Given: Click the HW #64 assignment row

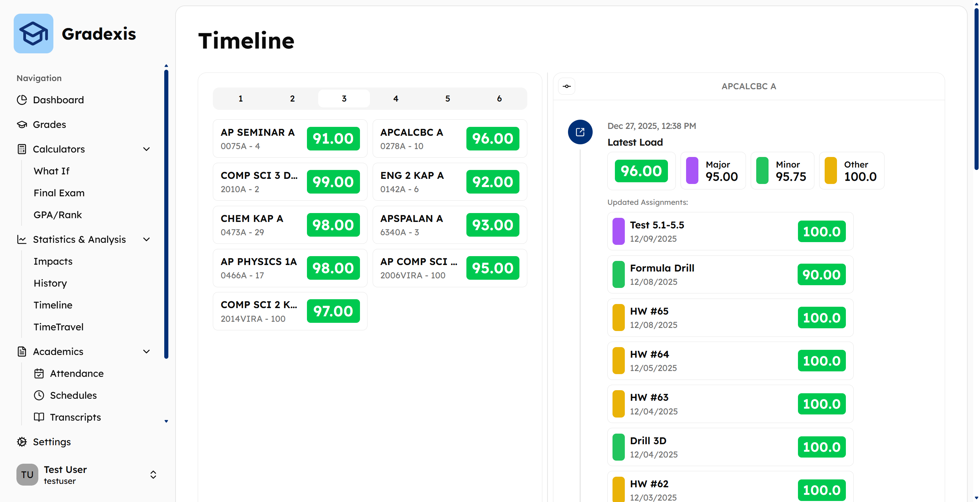Looking at the screenshot, I should (731, 360).
